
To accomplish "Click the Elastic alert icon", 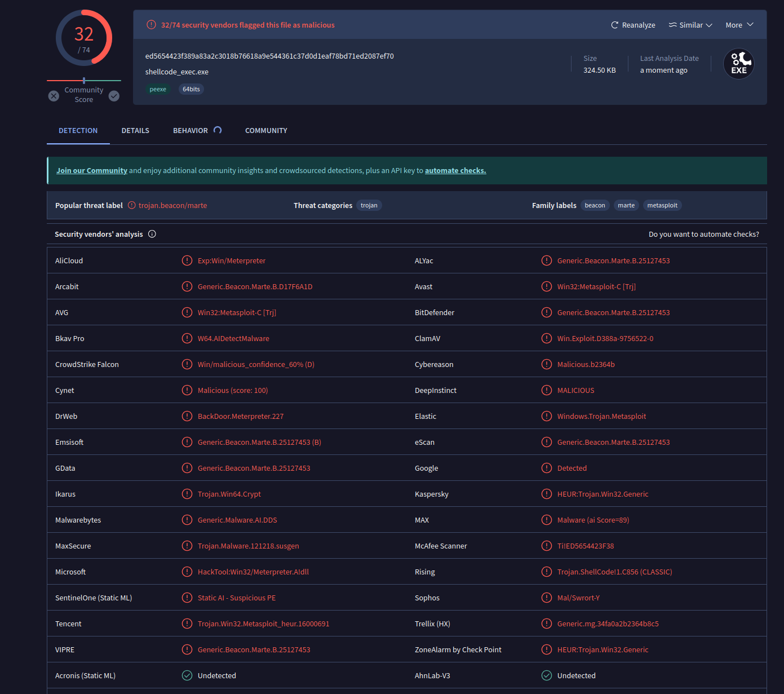I will coord(547,416).
